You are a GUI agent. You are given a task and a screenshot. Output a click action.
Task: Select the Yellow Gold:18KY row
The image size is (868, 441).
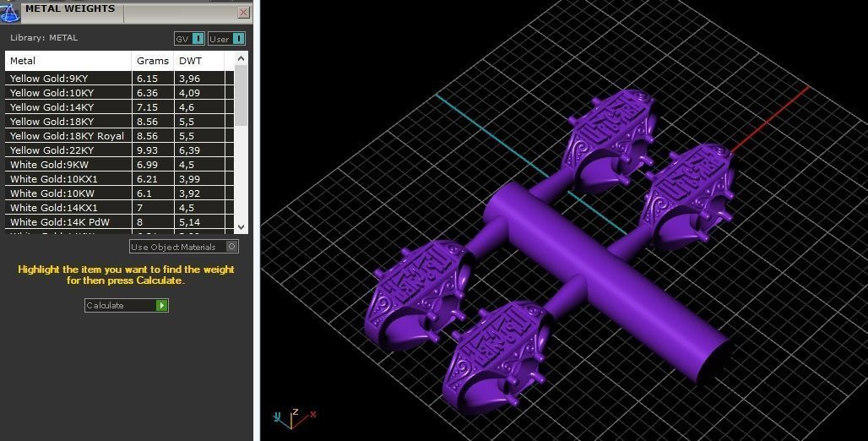pos(119,122)
